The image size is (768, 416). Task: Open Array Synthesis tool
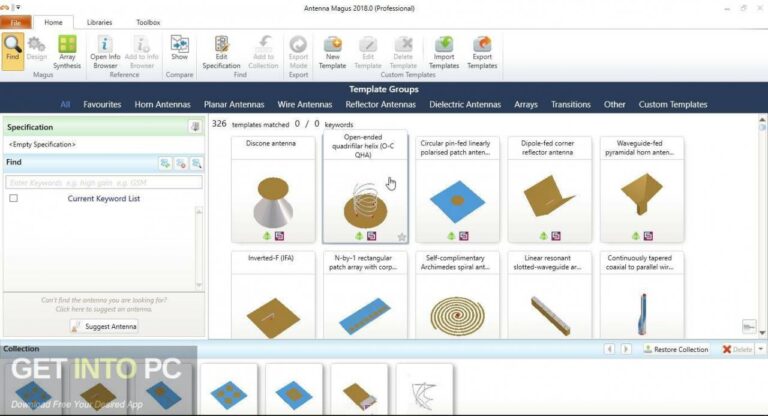67,51
